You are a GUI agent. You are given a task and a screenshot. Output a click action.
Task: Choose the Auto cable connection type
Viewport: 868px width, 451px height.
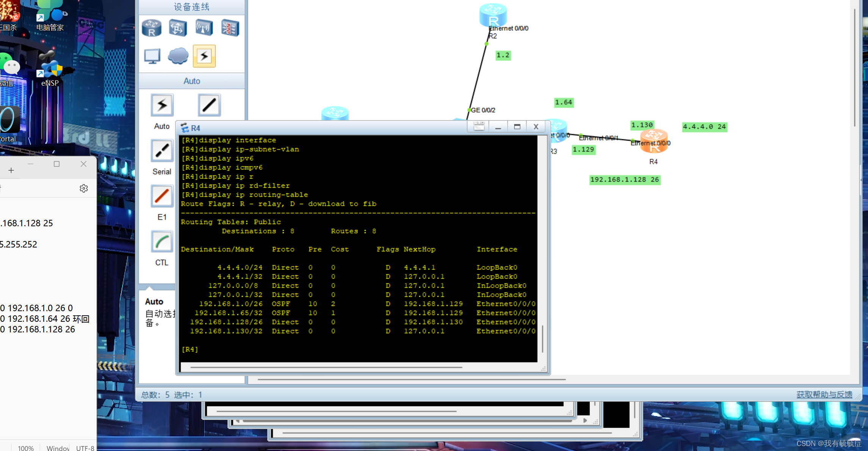(x=162, y=105)
